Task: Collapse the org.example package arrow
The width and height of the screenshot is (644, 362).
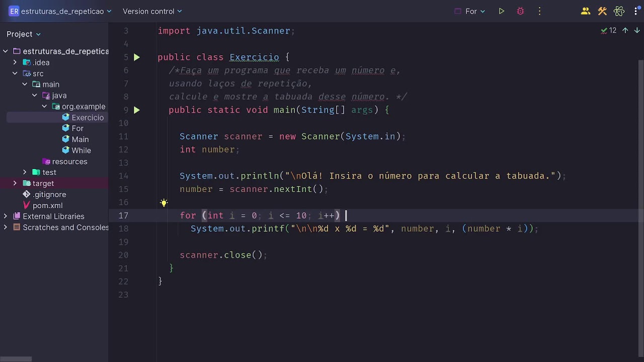Action: click(44, 107)
